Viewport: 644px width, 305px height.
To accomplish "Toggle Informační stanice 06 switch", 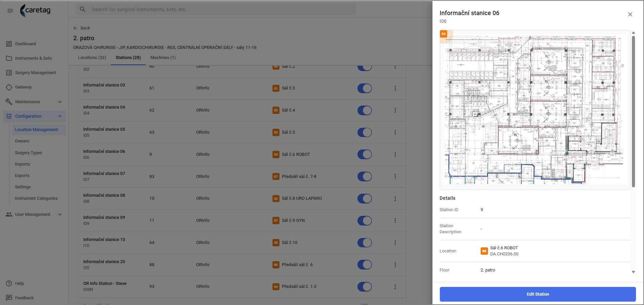I will coord(365,155).
